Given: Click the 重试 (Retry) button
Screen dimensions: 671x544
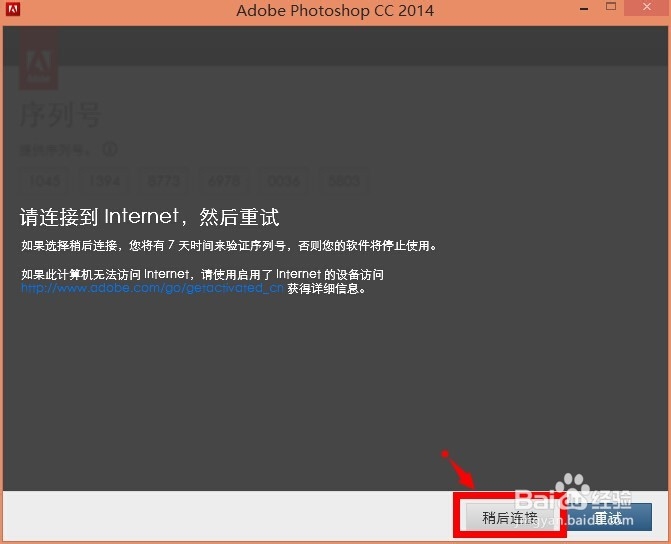Looking at the screenshot, I should coord(609,517).
